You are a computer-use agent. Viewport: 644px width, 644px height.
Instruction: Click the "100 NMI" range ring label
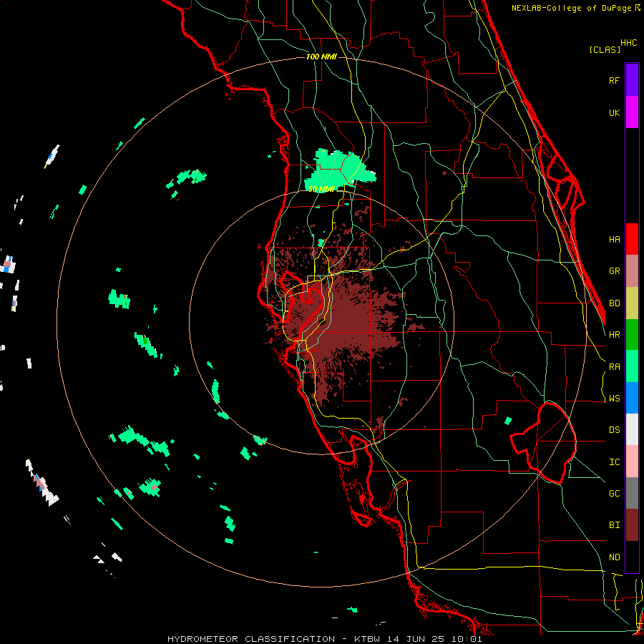click(x=321, y=57)
